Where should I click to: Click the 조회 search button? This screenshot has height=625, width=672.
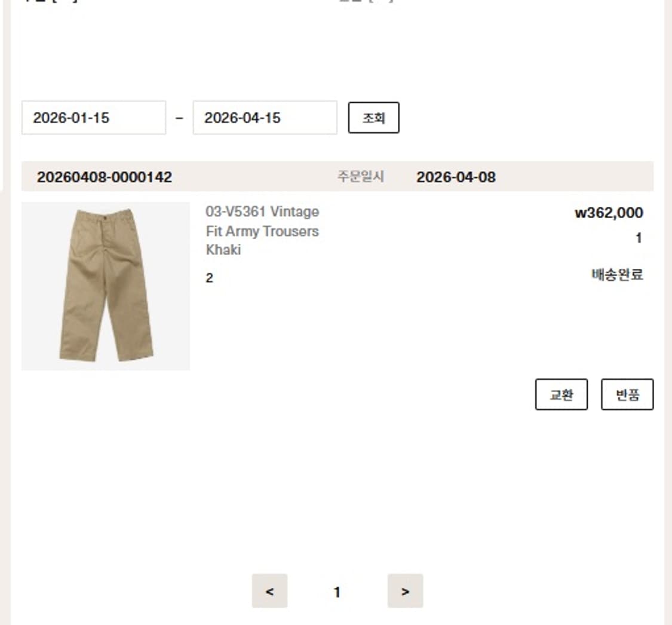pyautogui.click(x=374, y=118)
